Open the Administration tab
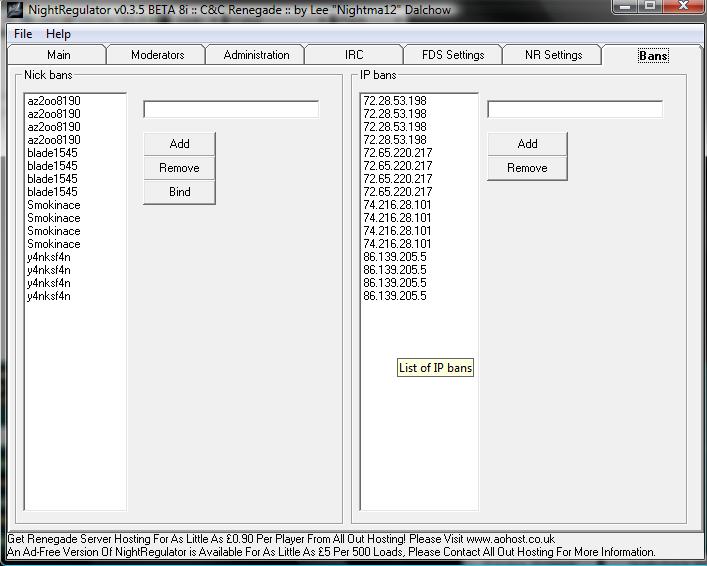The image size is (707, 566). (256, 55)
